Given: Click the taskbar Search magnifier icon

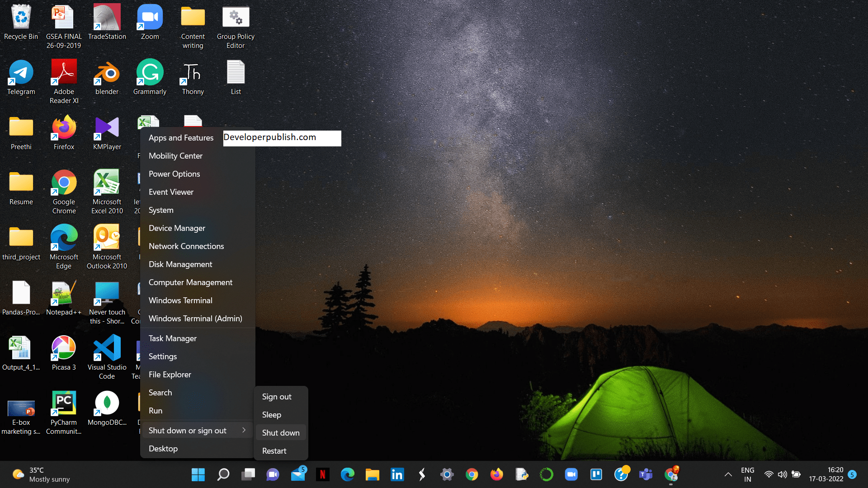Looking at the screenshot, I should pos(223,474).
